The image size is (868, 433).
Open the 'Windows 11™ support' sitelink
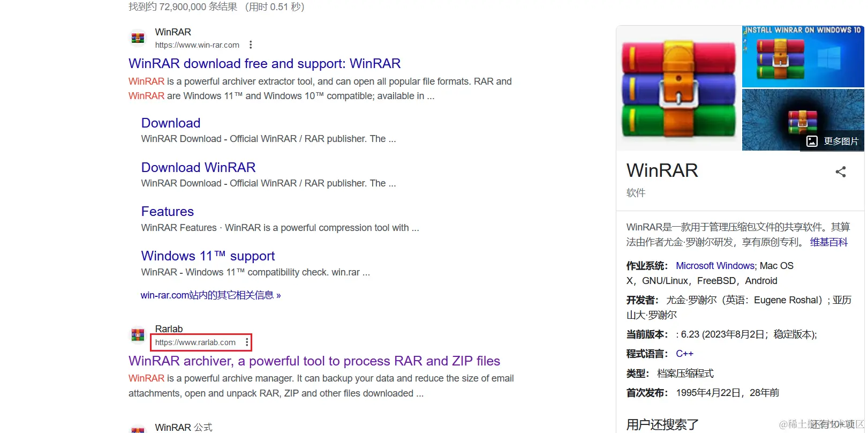click(208, 256)
